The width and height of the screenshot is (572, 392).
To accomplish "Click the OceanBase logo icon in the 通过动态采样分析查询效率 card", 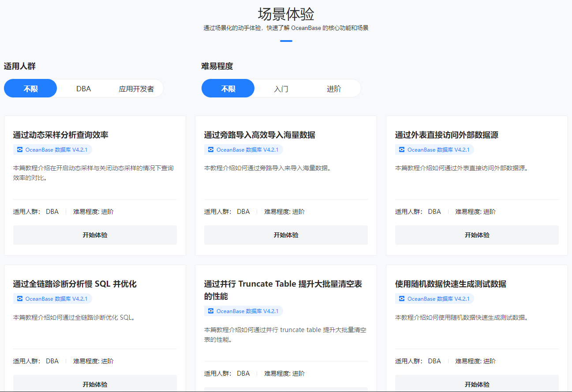I will tap(19, 150).
